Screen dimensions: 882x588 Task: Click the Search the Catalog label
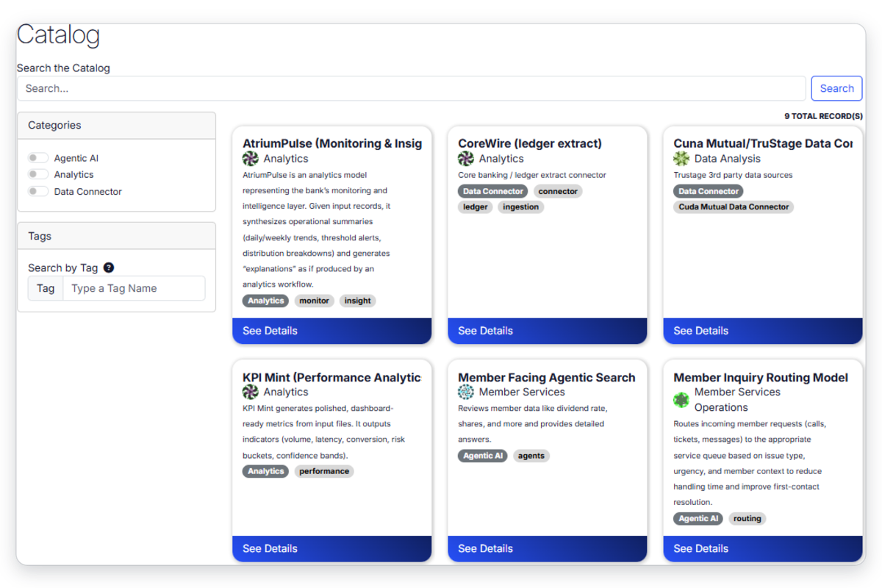[63, 68]
